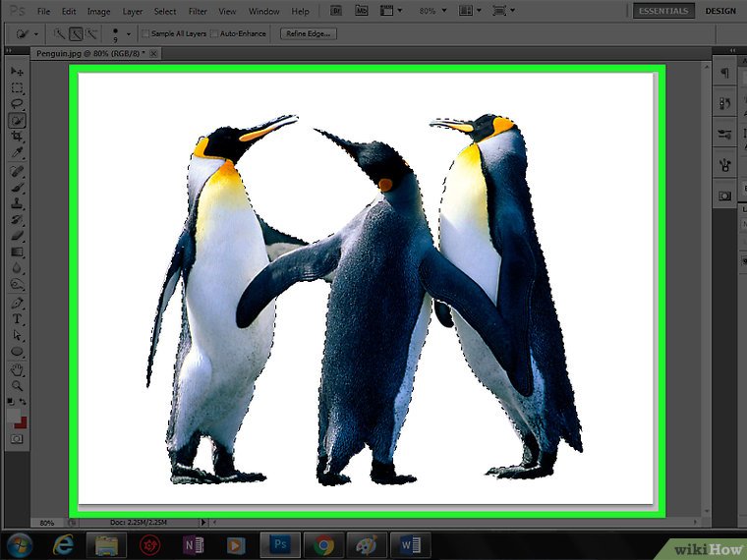The width and height of the screenshot is (747, 560).
Task: Select the Type tool
Action: pyautogui.click(x=17, y=319)
